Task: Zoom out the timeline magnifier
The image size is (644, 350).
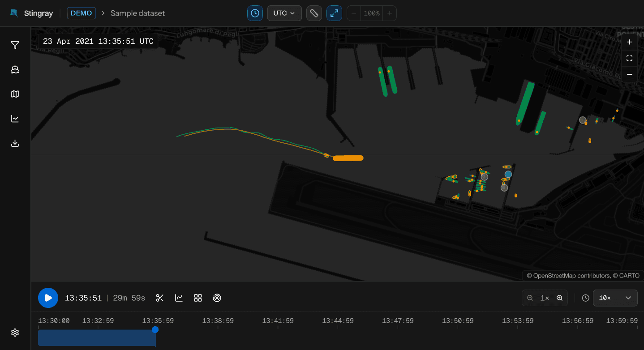Action: coord(530,298)
